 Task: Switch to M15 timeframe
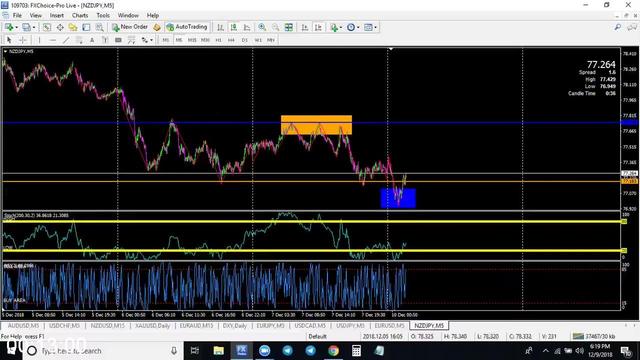(192, 40)
